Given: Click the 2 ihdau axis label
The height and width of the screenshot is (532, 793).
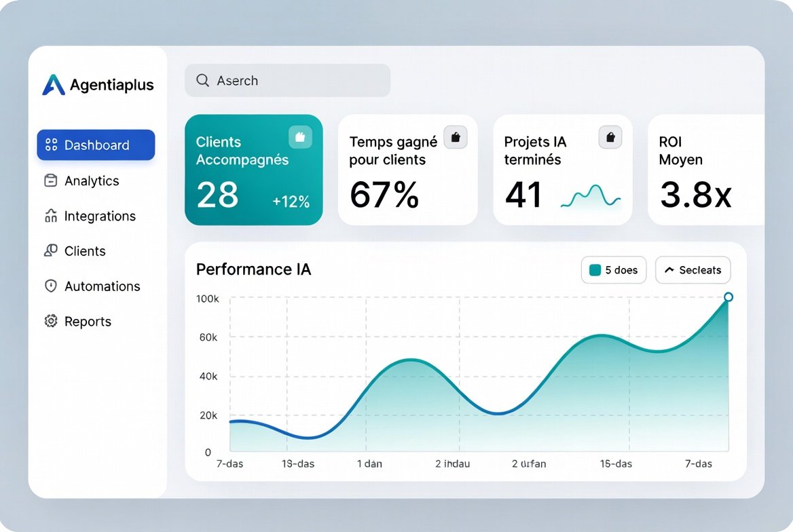Looking at the screenshot, I should pos(453,463).
